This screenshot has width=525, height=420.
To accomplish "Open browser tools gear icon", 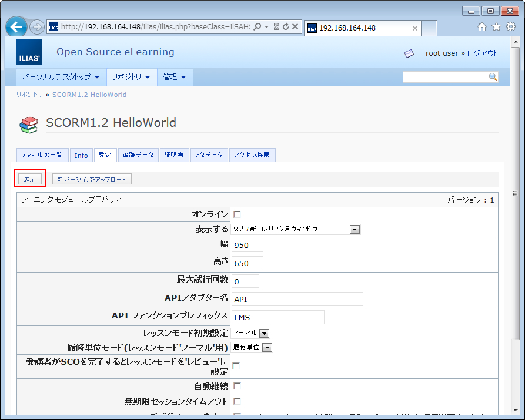I will [510, 27].
